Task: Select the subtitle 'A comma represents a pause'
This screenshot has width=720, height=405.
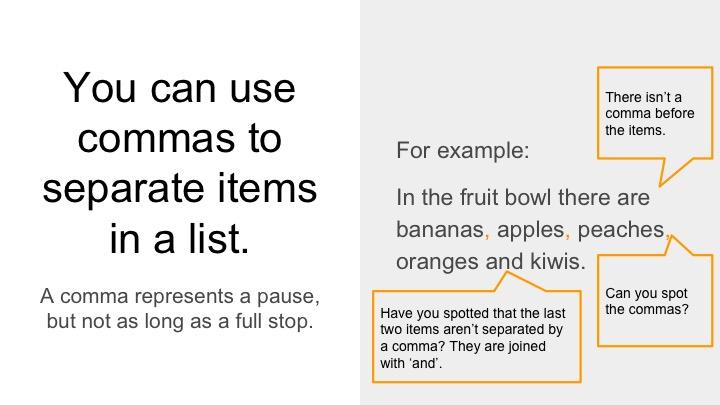Action: click(x=179, y=296)
